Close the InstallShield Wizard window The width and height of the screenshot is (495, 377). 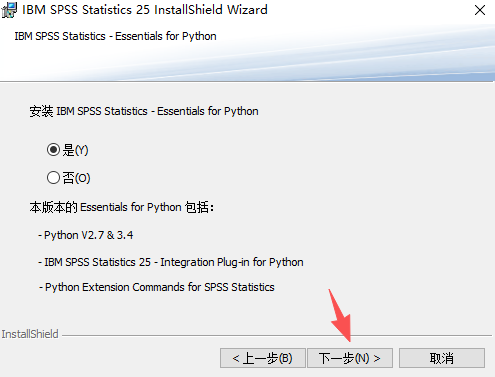pos(480,10)
